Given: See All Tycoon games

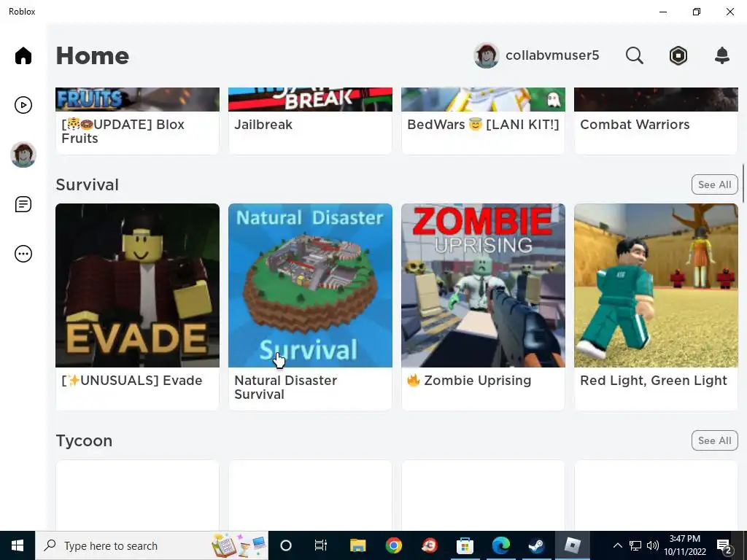Looking at the screenshot, I should (x=715, y=440).
